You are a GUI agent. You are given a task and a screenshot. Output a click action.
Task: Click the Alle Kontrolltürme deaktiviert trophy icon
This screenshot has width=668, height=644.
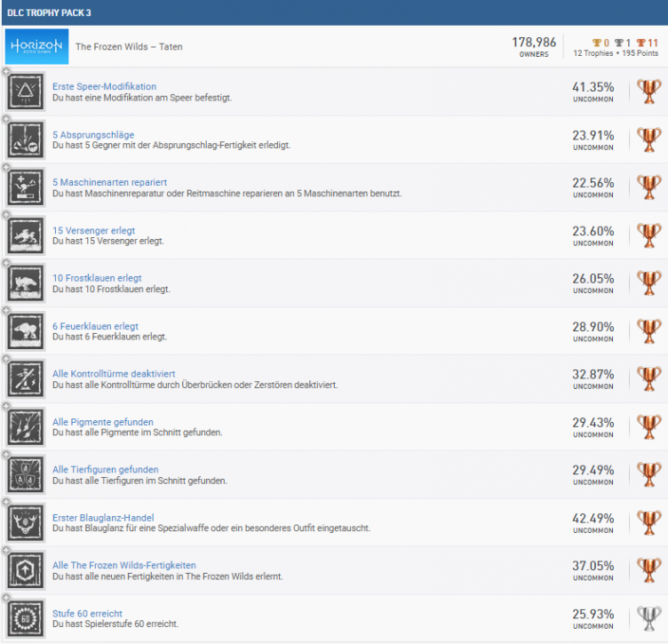[24, 379]
